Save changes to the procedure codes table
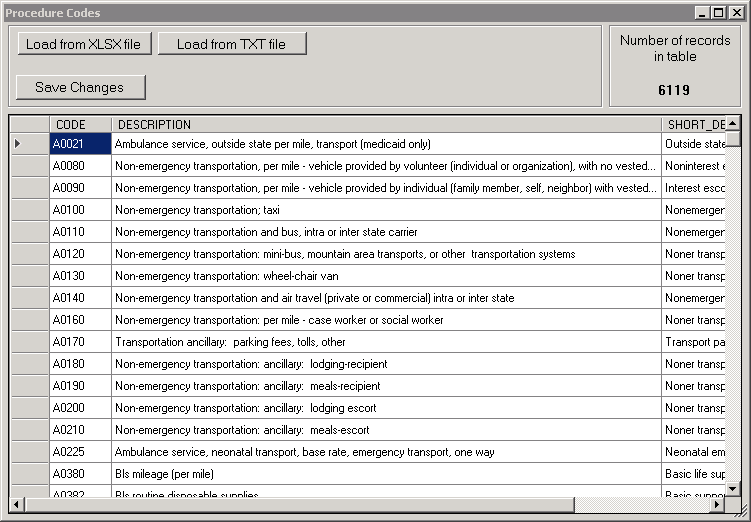This screenshot has width=751, height=522. tap(80, 87)
